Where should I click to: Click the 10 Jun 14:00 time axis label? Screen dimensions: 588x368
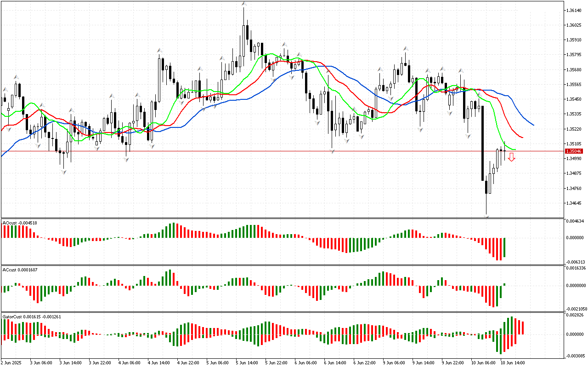[x=512, y=362]
